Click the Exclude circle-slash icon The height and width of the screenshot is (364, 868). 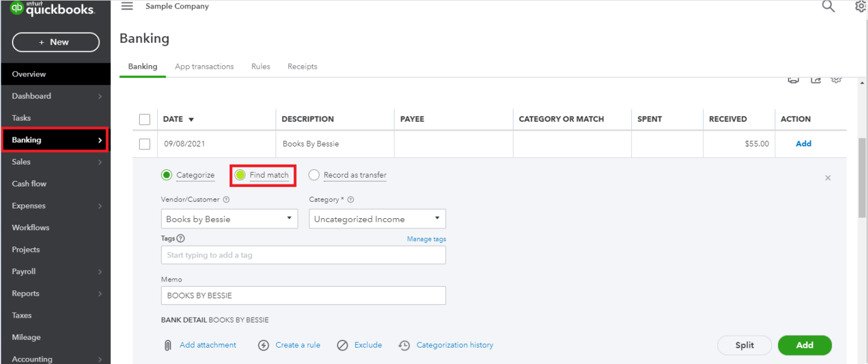[x=342, y=345]
